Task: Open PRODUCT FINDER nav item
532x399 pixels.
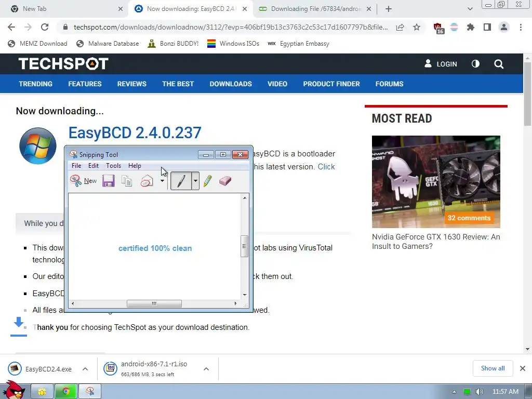Action: (x=331, y=84)
